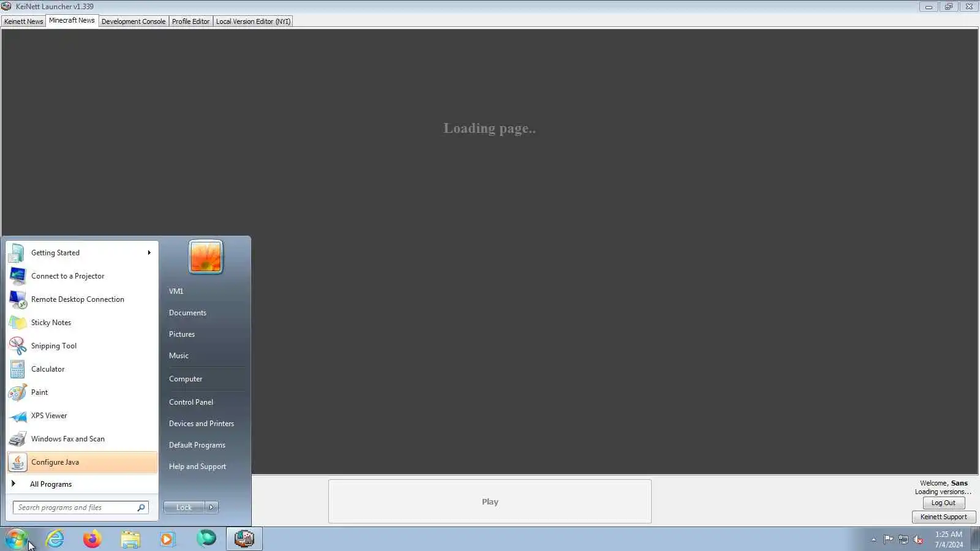Close the KeiNett Launcher window
The height and width of the screenshot is (551, 980).
pos(969,7)
